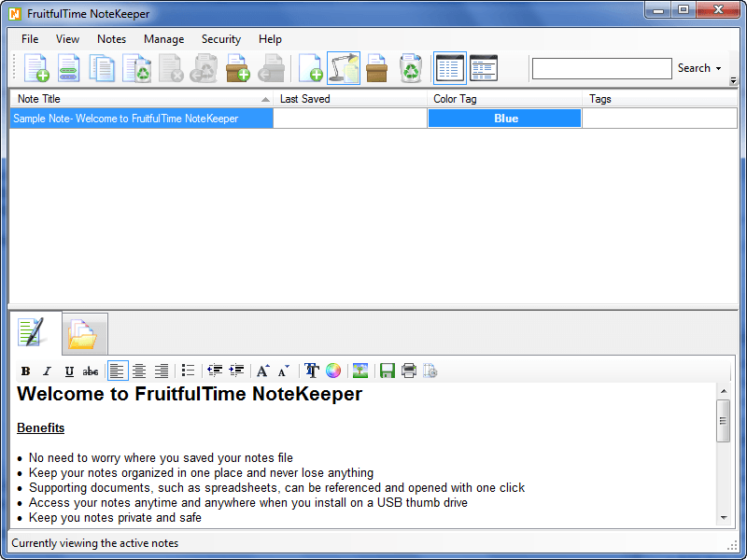Viewport: 747px width, 560px height.
Task: Print the current note
Action: (409, 371)
